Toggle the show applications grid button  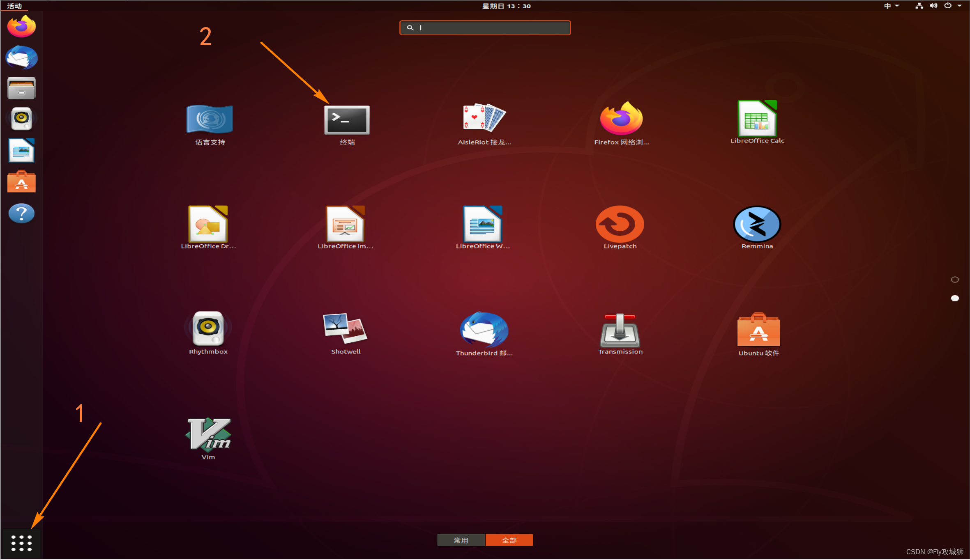point(21,543)
